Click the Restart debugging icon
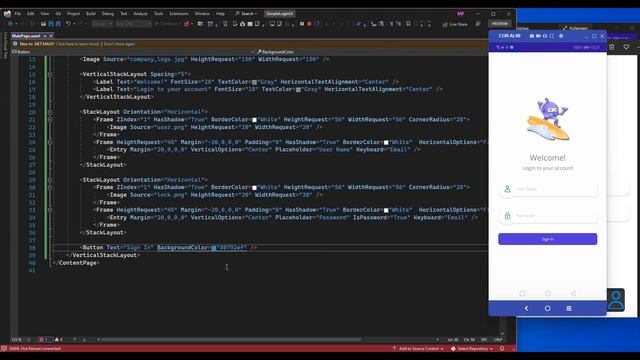Screen dimensions: 640x360 pyautogui.click(x=317, y=24)
